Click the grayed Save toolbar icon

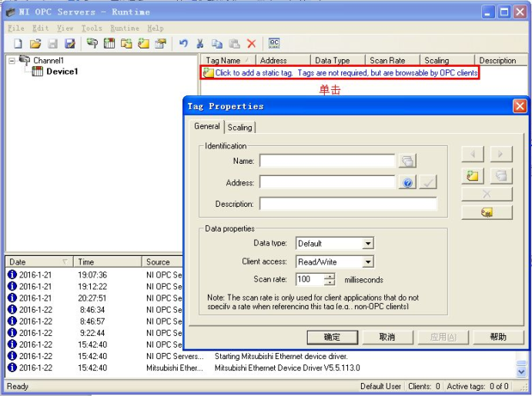click(x=52, y=43)
